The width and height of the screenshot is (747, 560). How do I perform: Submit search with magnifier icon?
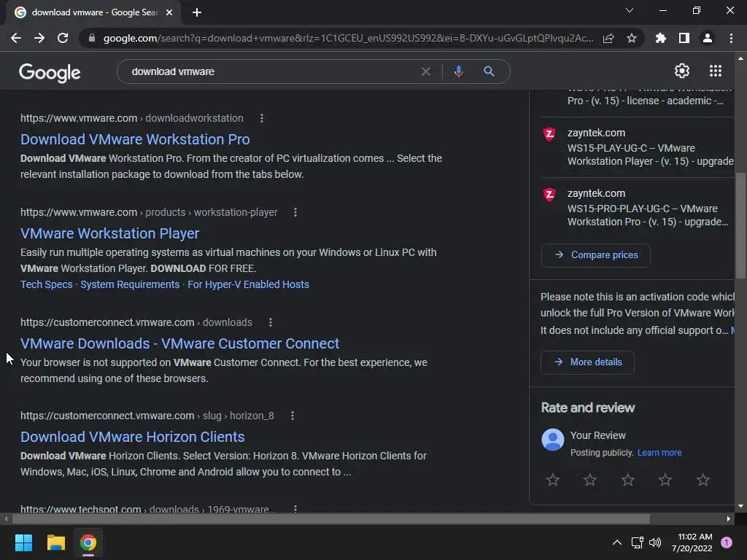click(x=489, y=71)
